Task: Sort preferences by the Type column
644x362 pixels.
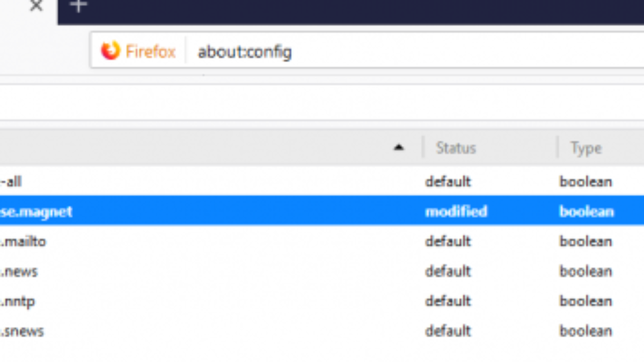Action: click(x=586, y=148)
